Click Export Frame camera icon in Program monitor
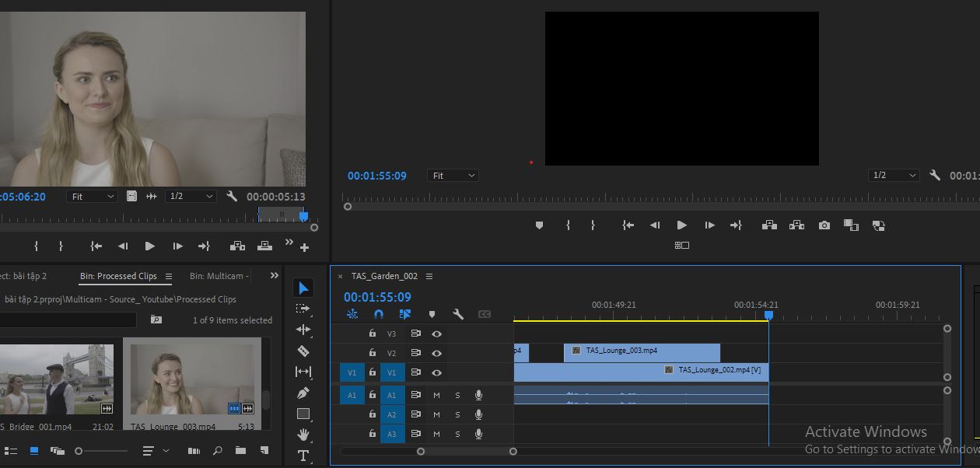Screen dimensions: 980x468 pyautogui.click(x=824, y=225)
